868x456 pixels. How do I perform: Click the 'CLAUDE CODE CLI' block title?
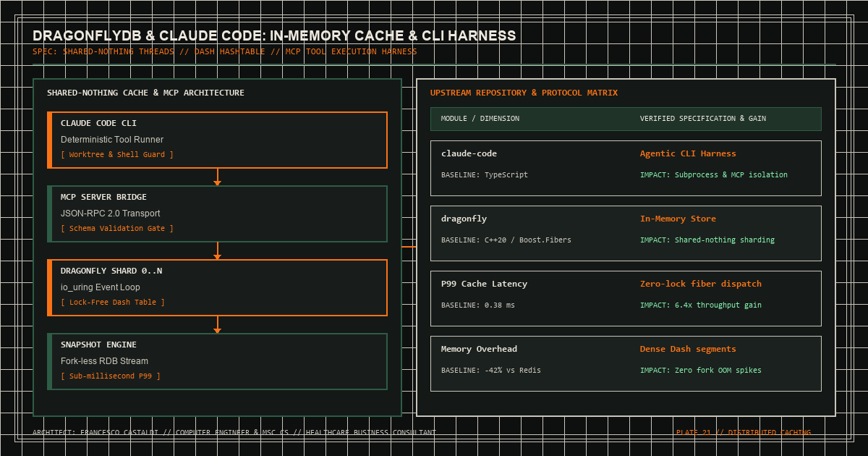(x=98, y=123)
